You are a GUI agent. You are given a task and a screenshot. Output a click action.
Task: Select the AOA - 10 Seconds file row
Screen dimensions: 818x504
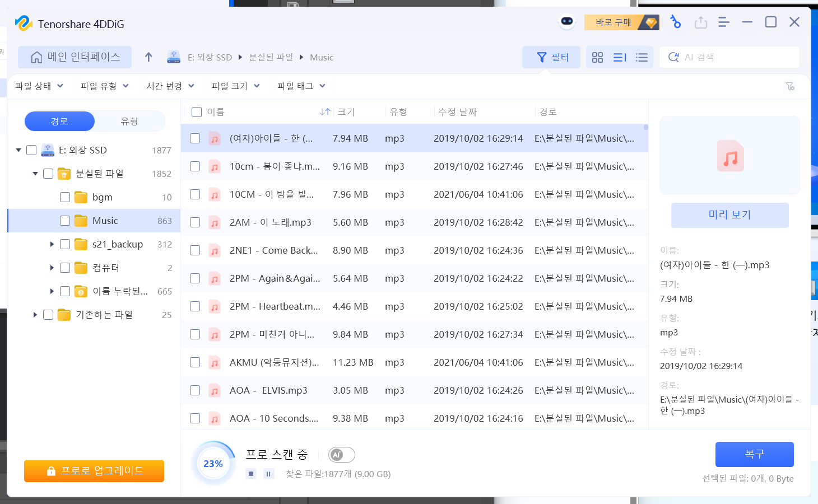[415, 418]
